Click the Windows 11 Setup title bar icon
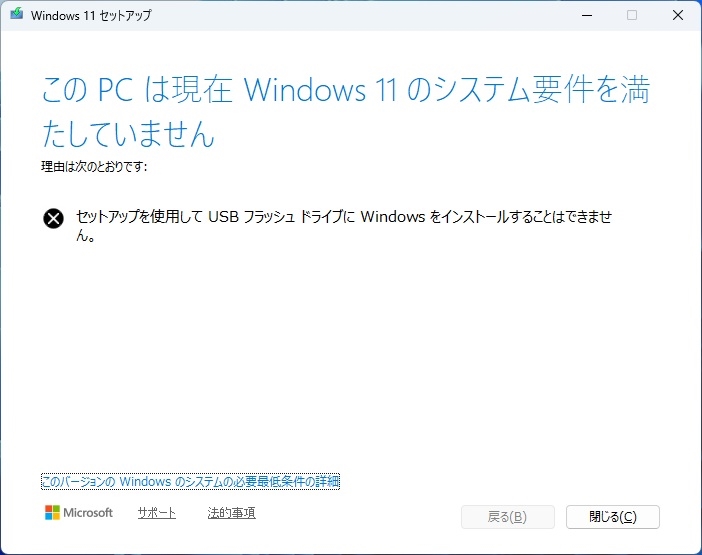The height and width of the screenshot is (555, 702). tap(17, 14)
